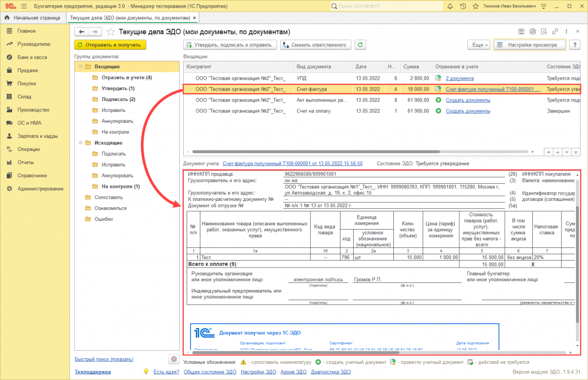
Task: Collapse the Исходящие folder tree node
Action: point(79,142)
